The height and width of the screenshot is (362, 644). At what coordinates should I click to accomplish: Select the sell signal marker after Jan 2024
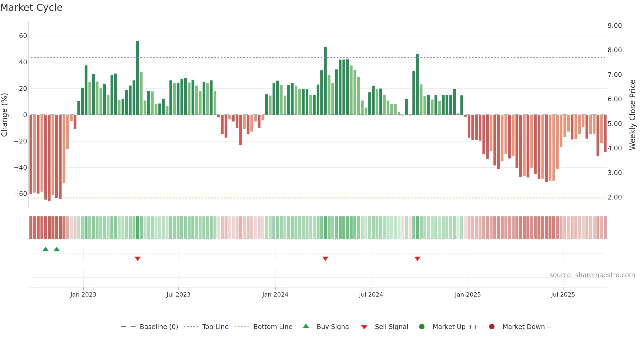pos(325,258)
